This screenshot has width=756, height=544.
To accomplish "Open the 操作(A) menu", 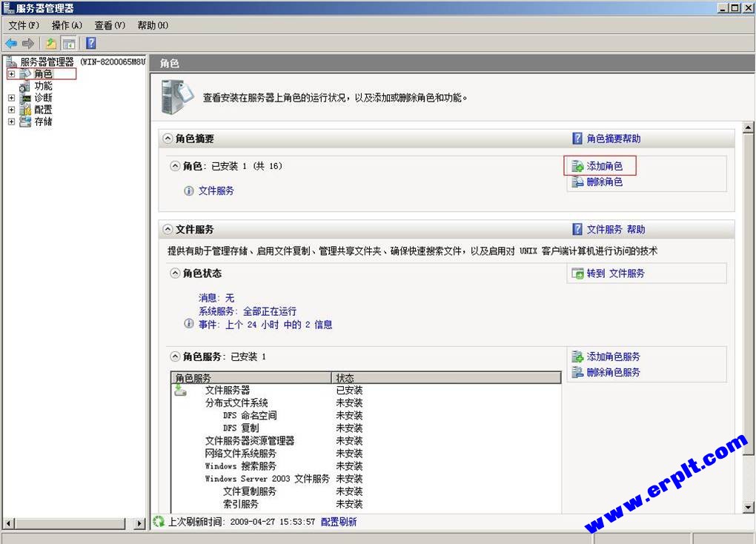I will point(67,25).
